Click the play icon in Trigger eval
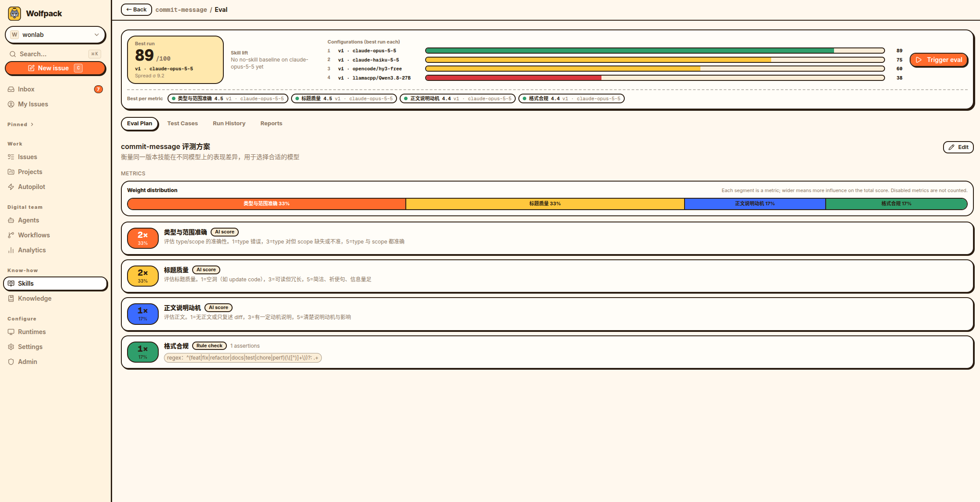 click(x=919, y=60)
